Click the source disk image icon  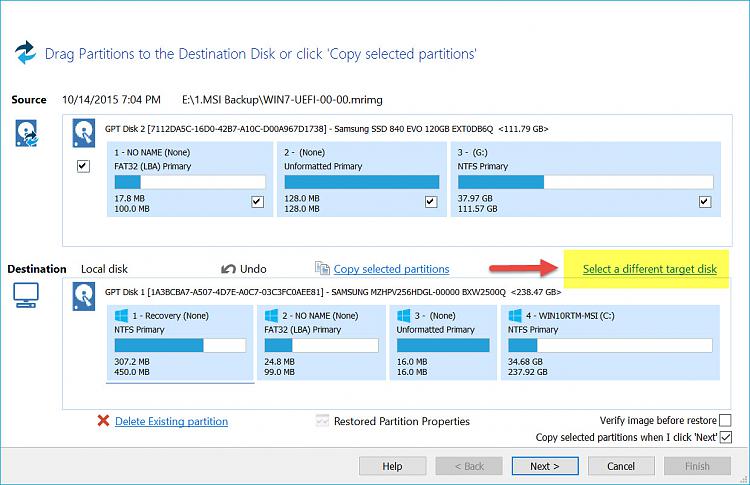[26, 135]
